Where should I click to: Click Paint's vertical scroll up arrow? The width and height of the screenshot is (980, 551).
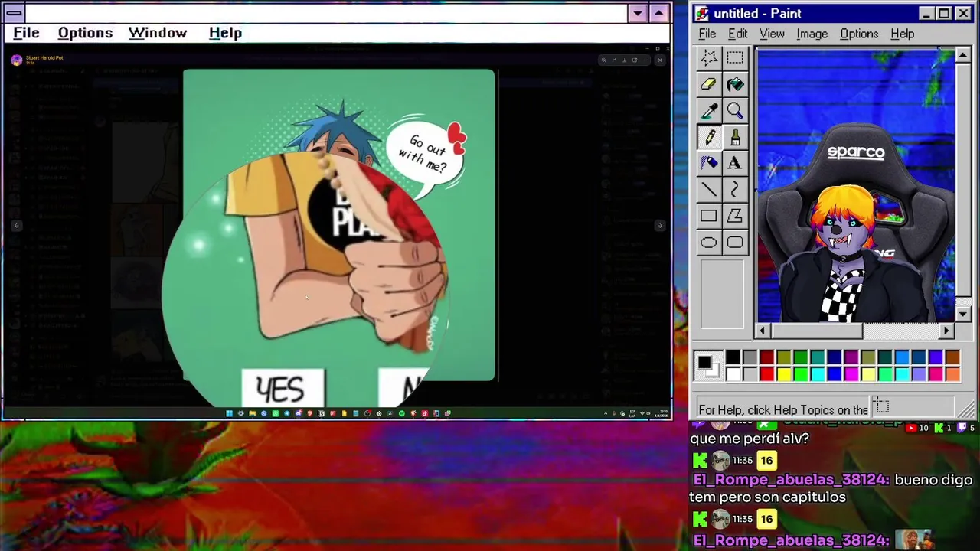[x=963, y=55]
